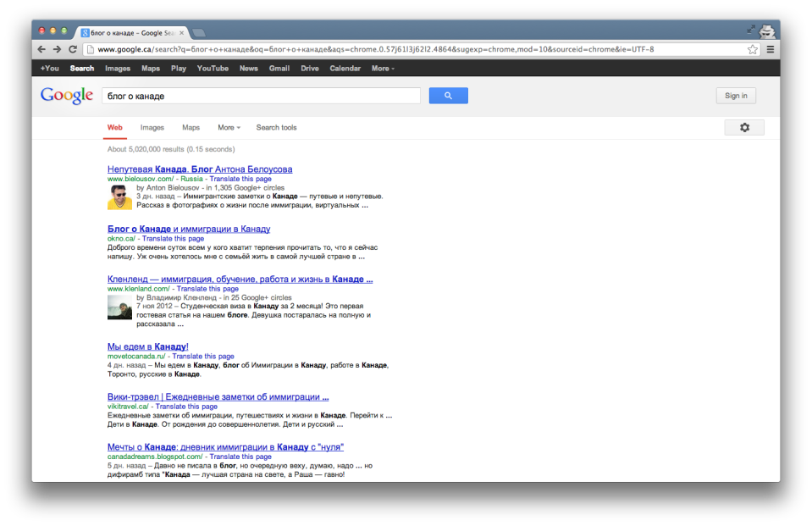Translate the klenland.com page

(207, 289)
